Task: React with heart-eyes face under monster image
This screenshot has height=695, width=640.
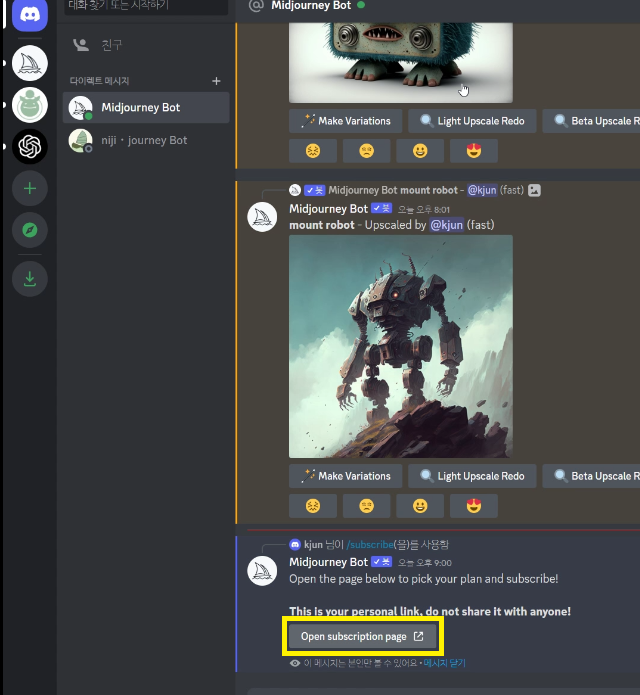Action: click(474, 151)
